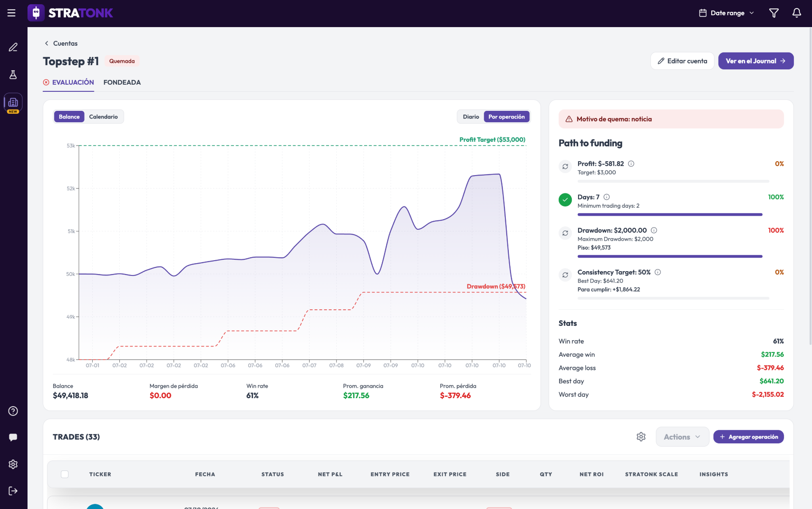Click the Drawdown progress bar
The width and height of the screenshot is (812, 509).
[x=670, y=256]
